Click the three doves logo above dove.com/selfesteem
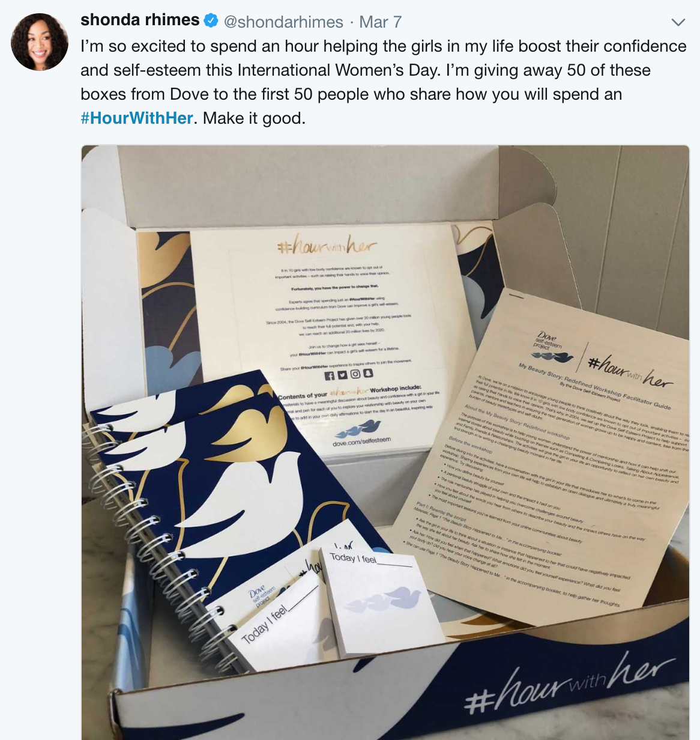 (358, 429)
